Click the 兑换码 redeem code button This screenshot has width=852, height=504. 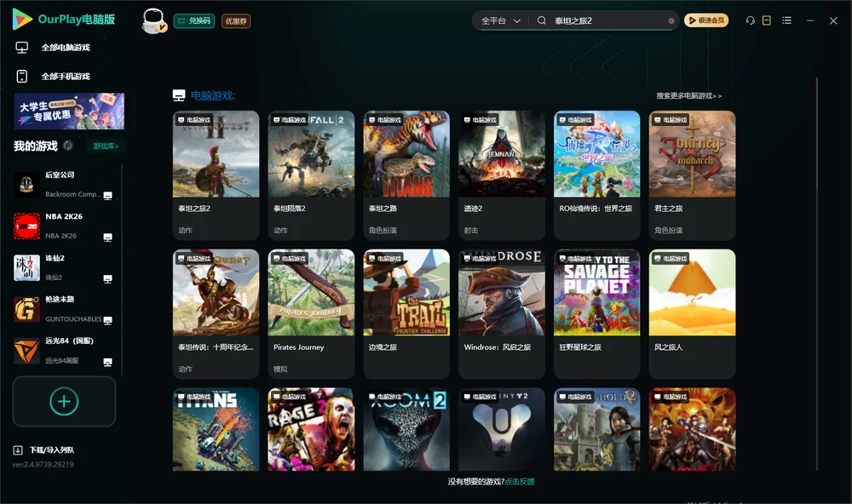[194, 20]
